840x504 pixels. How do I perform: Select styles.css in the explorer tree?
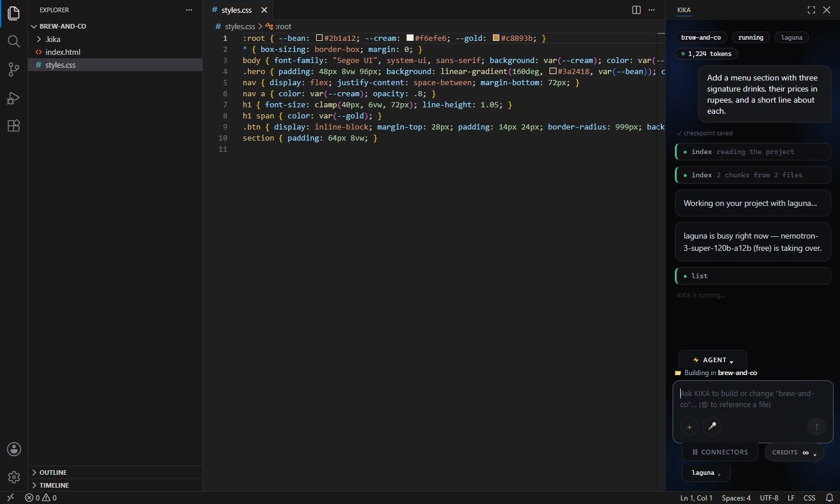click(x=116, y=65)
